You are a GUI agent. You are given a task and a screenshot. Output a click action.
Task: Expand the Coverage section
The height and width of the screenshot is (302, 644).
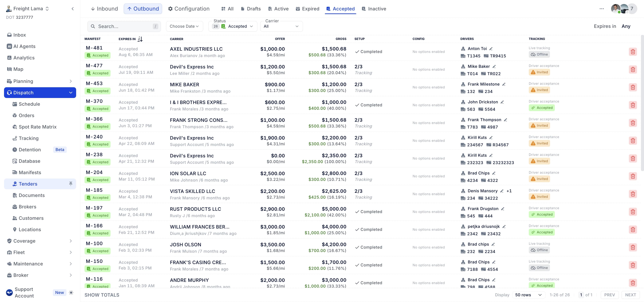click(x=40, y=241)
